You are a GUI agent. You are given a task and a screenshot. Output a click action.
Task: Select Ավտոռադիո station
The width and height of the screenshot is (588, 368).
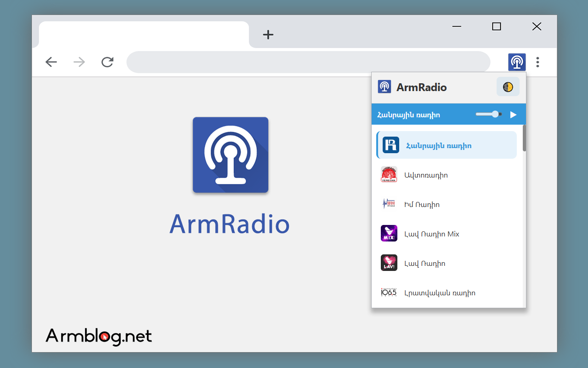pos(447,175)
